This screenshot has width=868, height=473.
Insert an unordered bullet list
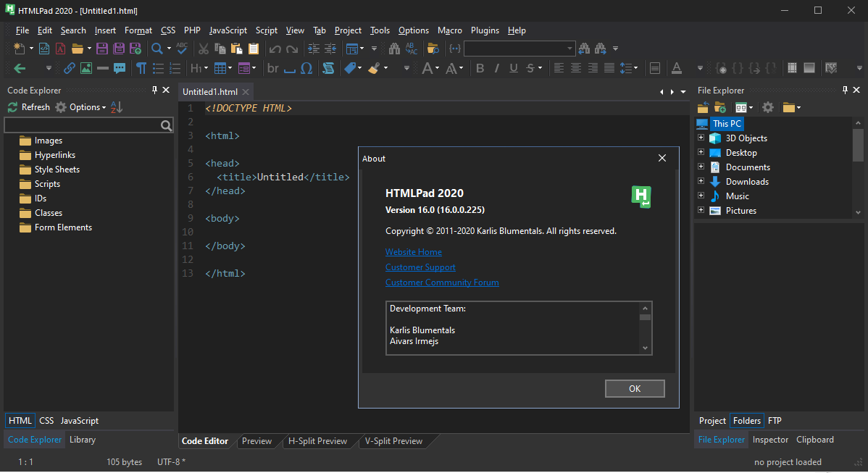coord(159,68)
